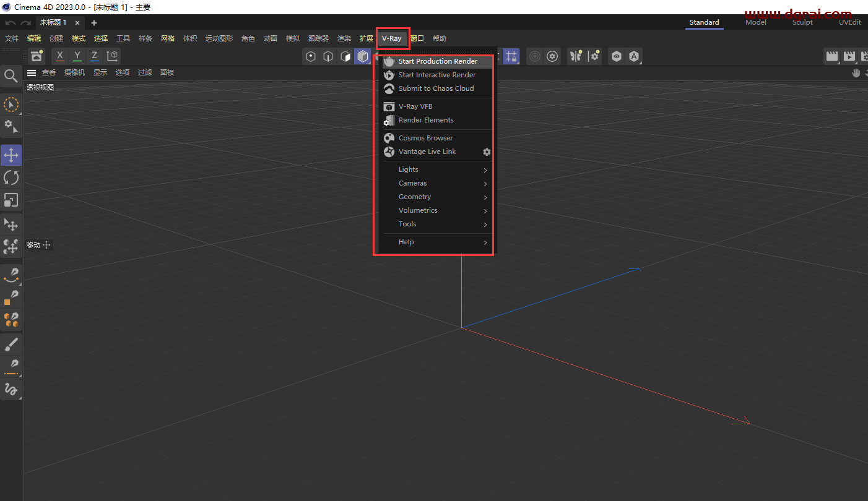This screenshot has height=501, width=868.
Task: Open Cosmos Browser
Action: click(x=438, y=138)
